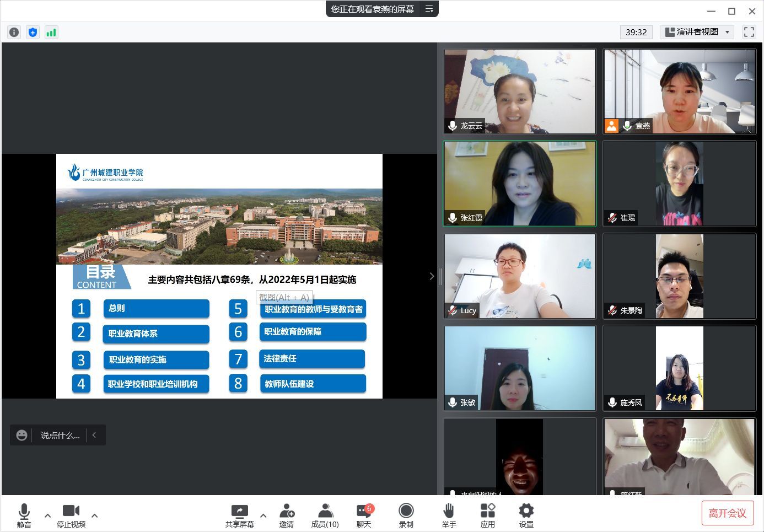Mute microphone with the 静音 button
This screenshot has height=532, width=764.
coord(24,515)
